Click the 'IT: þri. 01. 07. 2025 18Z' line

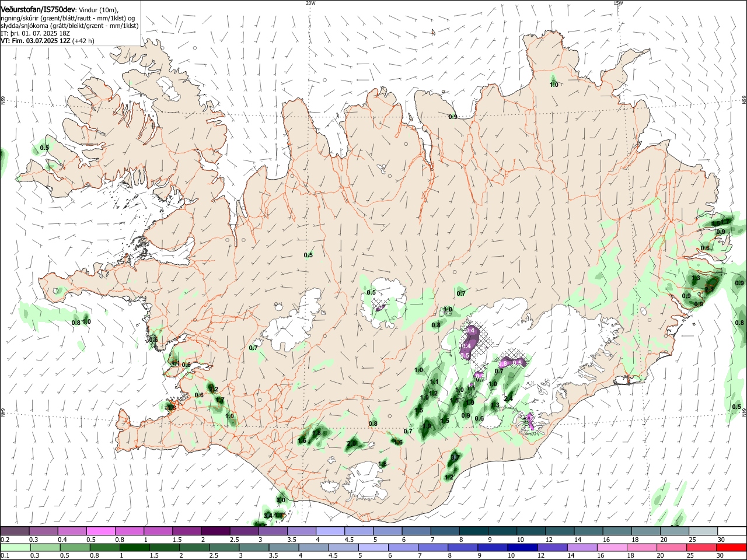pyautogui.click(x=35, y=33)
